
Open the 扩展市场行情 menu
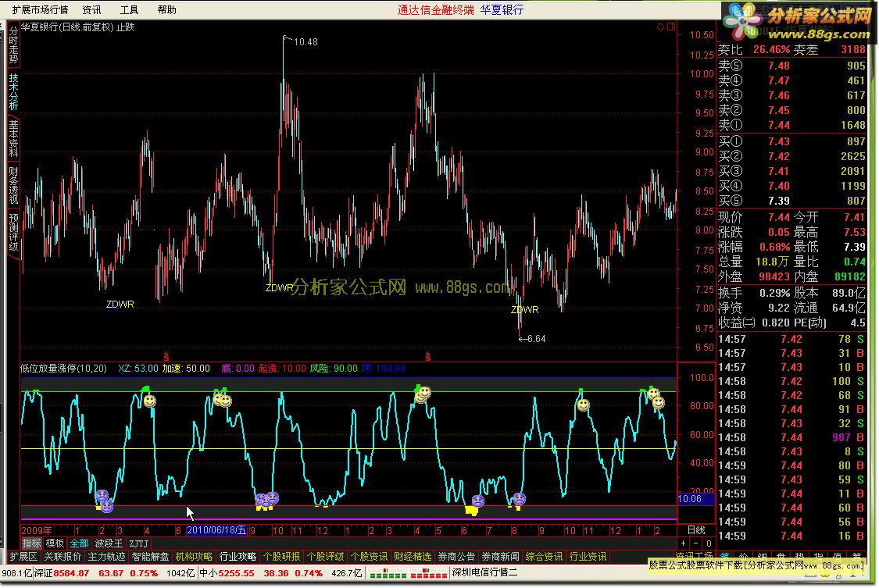(x=40, y=9)
